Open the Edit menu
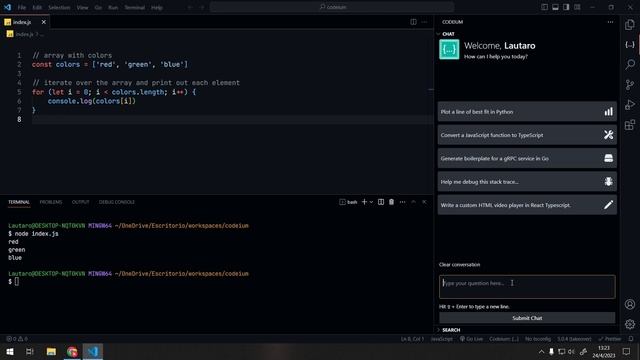 [37, 7]
